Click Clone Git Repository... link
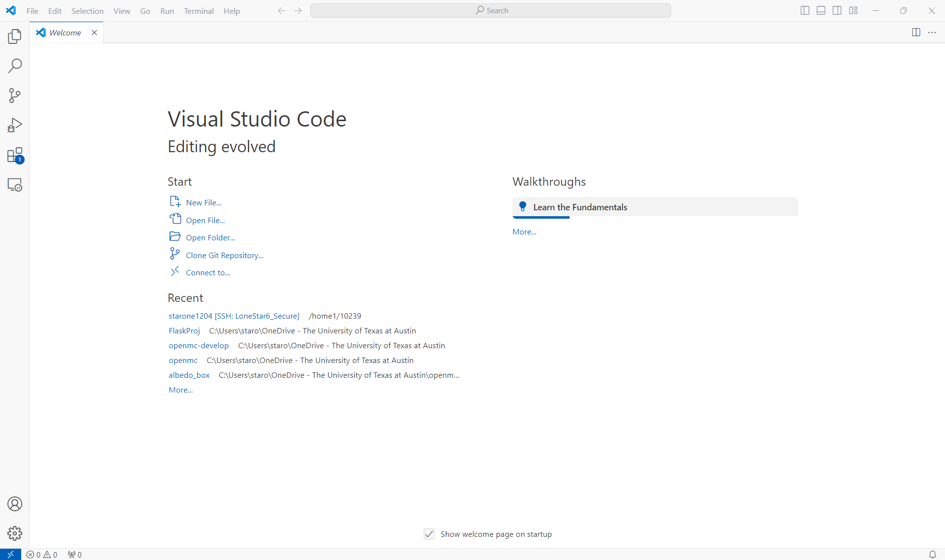Viewport: 945px width, 560px height. 225,255
